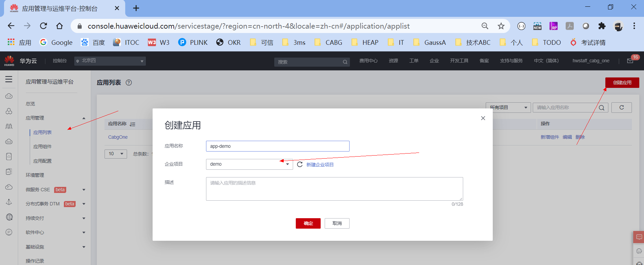
Task: Open the browser extensions puzzle icon
Action: (x=602, y=26)
